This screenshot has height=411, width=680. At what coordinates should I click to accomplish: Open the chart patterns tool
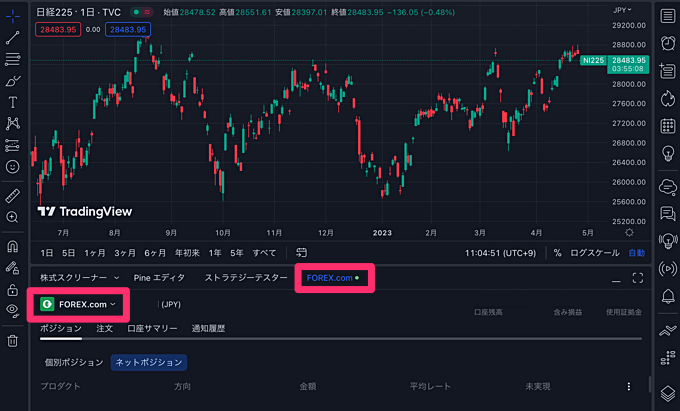[13, 124]
